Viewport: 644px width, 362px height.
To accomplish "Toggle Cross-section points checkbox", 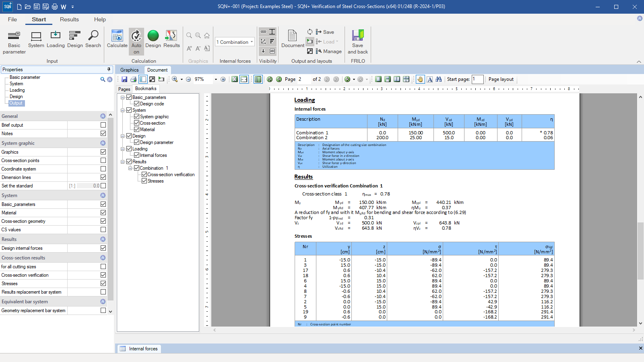I will pos(103,160).
